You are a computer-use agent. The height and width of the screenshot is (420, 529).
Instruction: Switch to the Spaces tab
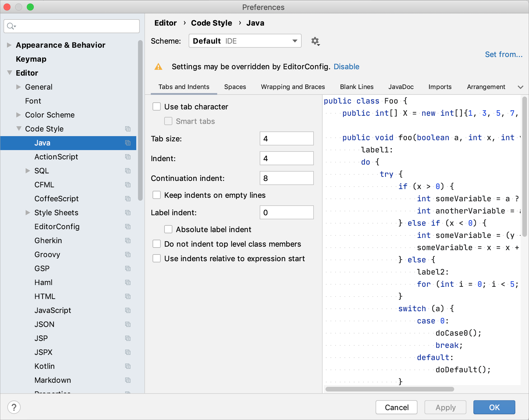pyautogui.click(x=235, y=87)
